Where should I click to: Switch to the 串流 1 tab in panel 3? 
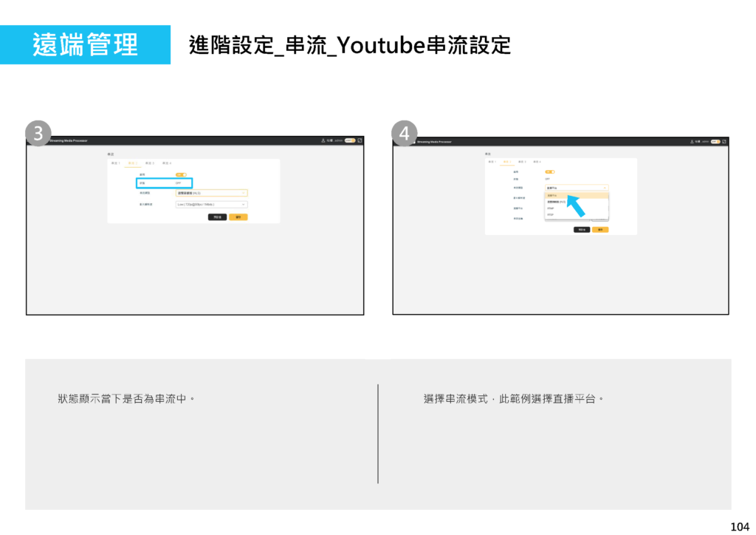[115, 163]
